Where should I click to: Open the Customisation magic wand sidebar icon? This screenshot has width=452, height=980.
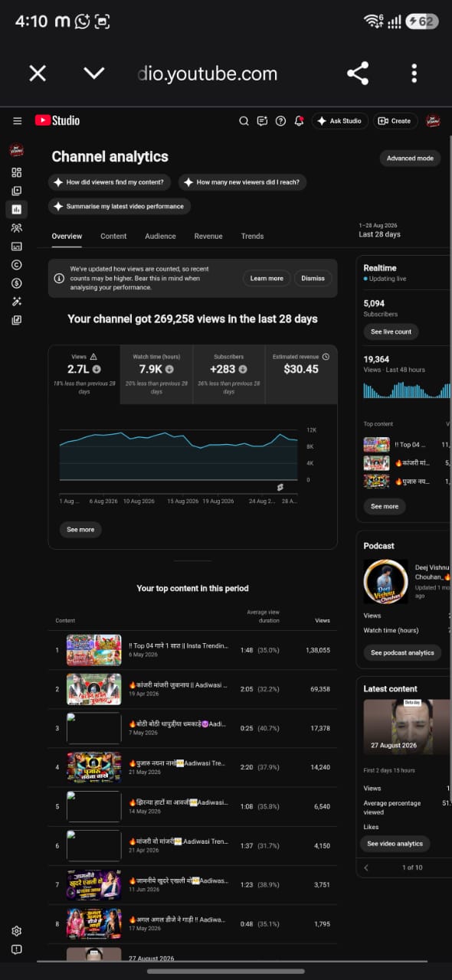pos(16,302)
